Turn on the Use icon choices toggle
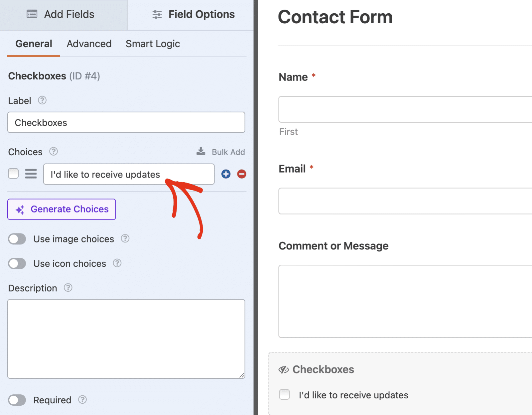This screenshot has width=532, height=415. click(17, 263)
